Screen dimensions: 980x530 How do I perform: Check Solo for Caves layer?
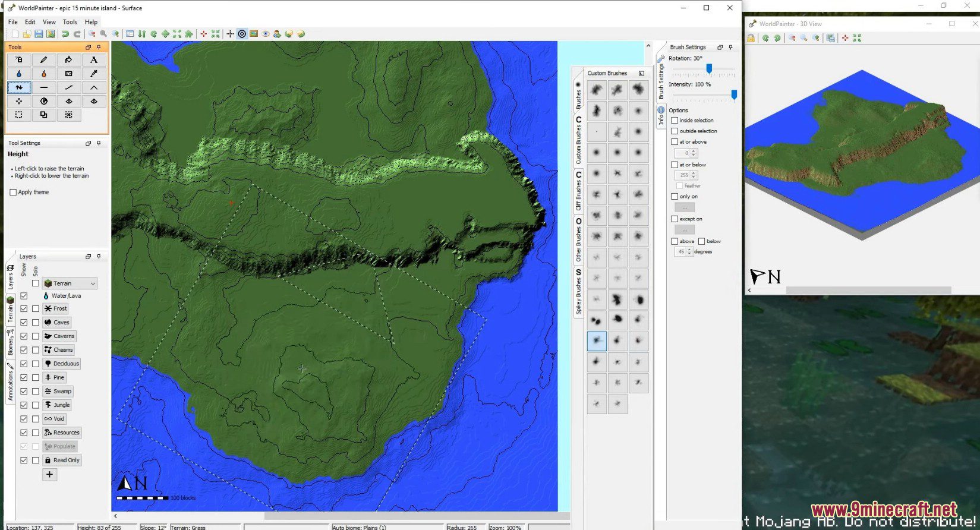tap(36, 322)
